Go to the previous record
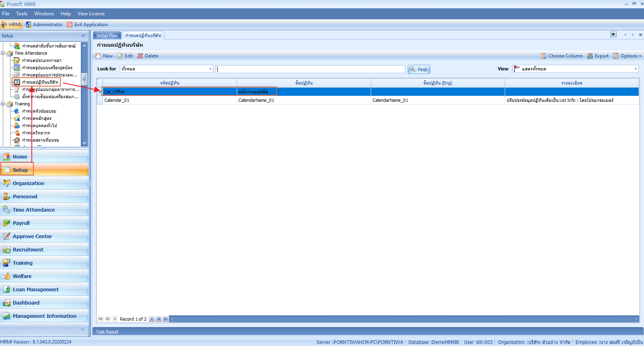This screenshot has width=644, height=346. coord(115,319)
